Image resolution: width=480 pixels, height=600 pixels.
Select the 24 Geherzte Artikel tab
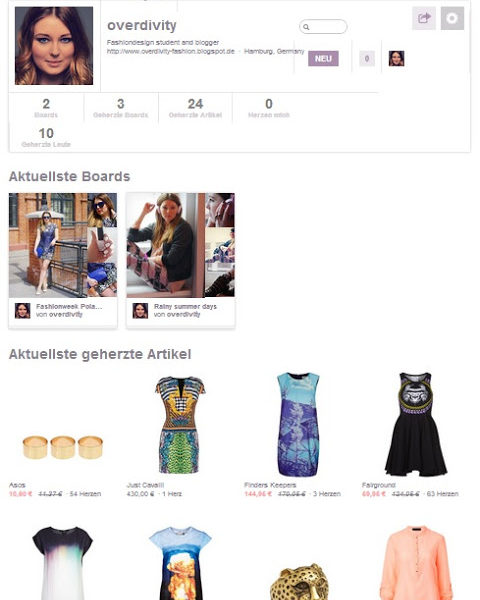click(x=195, y=108)
